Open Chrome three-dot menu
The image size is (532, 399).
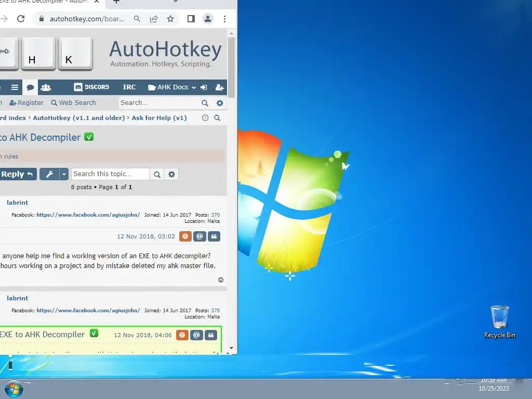point(224,19)
